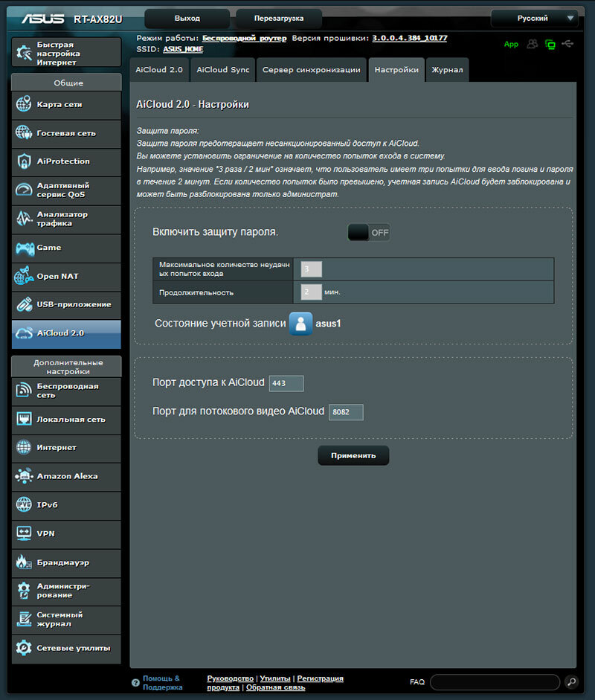Open the Беспроводная сеть icon
This screenshot has height=700, width=595.
(24, 391)
